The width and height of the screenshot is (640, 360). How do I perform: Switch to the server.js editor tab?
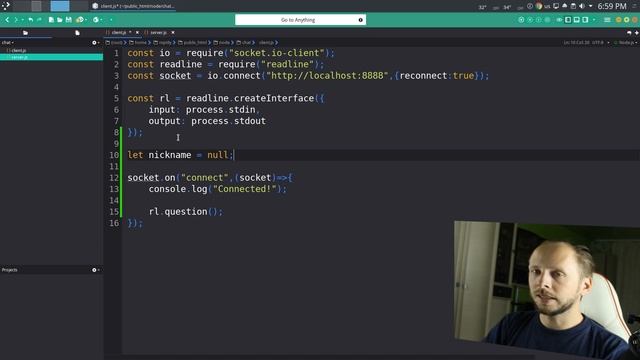click(158, 32)
